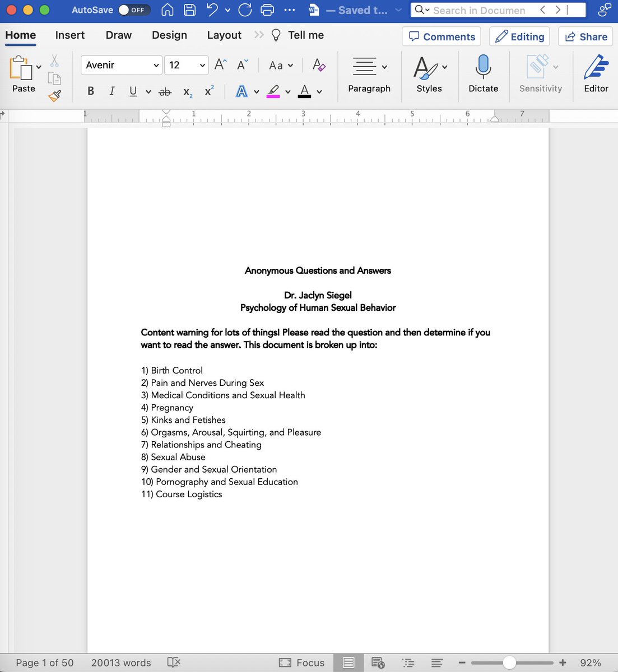This screenshot has height=672, width=618.
Task: Click the zoom in plus
Action: [x=563, y=662]
